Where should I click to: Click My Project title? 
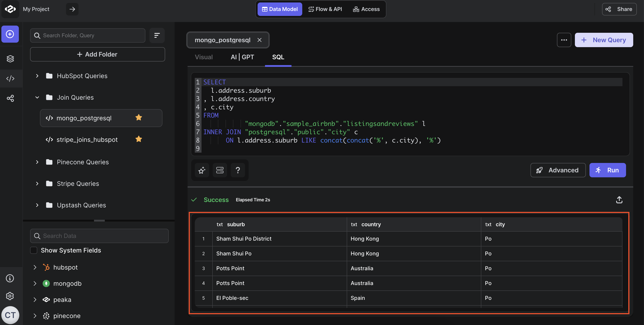36,9
